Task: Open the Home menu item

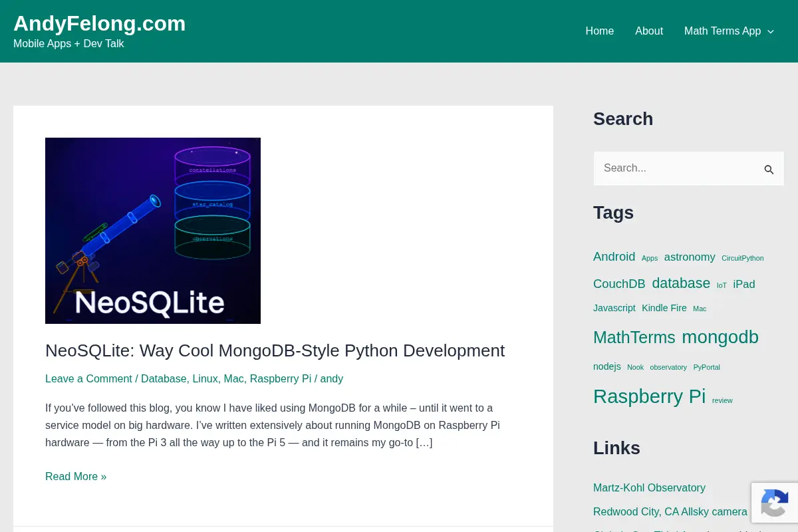Action: (599, 31)
